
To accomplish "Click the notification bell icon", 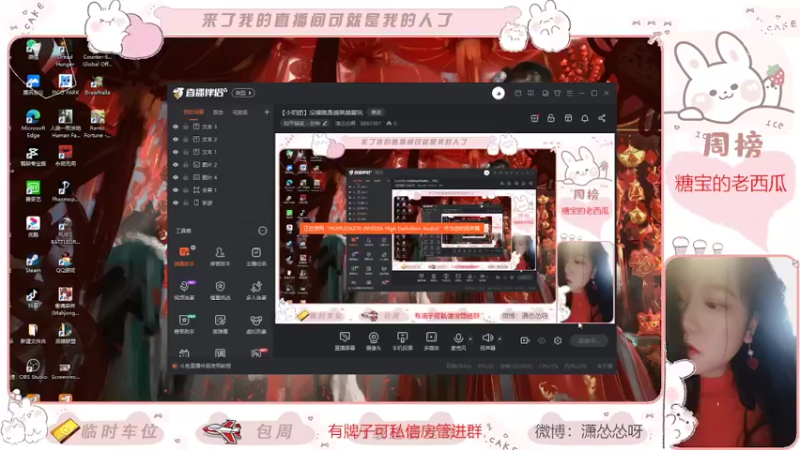I will [585, 118].
